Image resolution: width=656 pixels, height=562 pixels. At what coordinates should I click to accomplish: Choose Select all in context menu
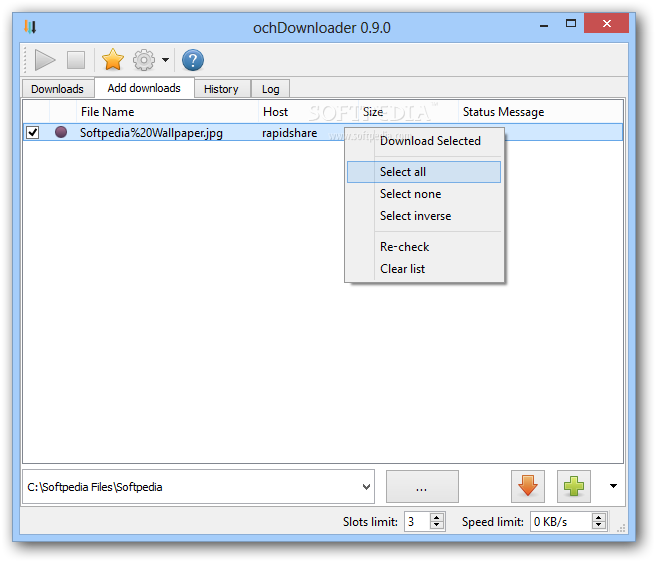click(x=424, y=172)
